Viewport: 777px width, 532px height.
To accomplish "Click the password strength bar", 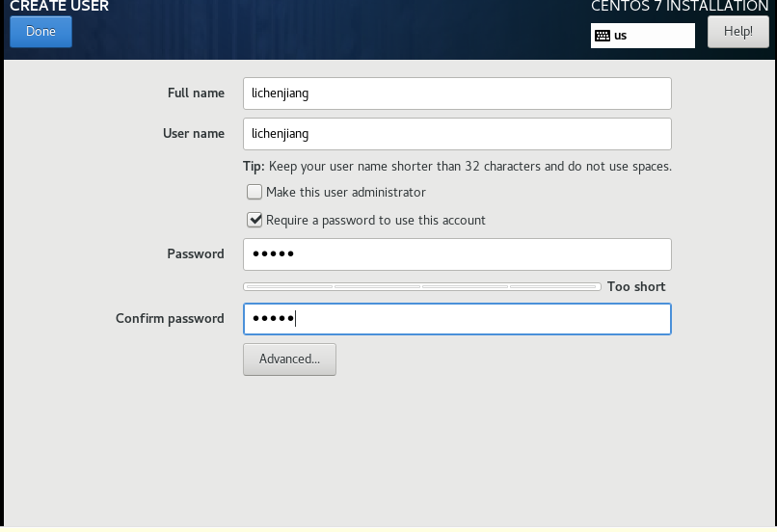I will 421,287.
